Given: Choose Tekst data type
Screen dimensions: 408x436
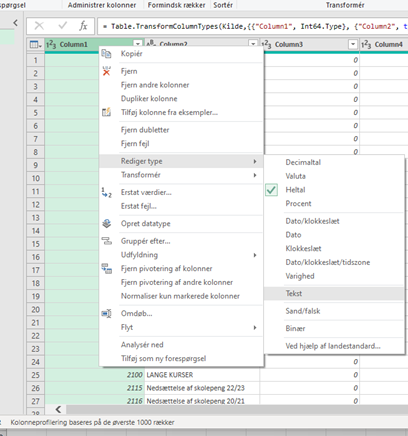Looking at the screenshot, I should (x=334, y=294).
